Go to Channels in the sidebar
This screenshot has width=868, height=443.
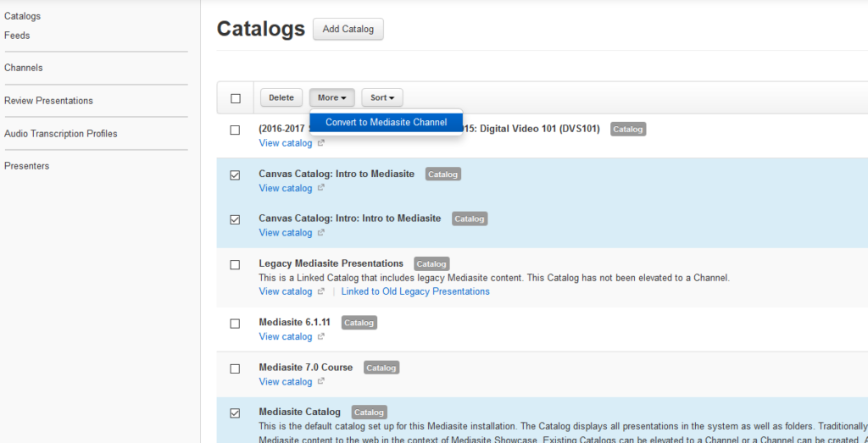[24, 68]
